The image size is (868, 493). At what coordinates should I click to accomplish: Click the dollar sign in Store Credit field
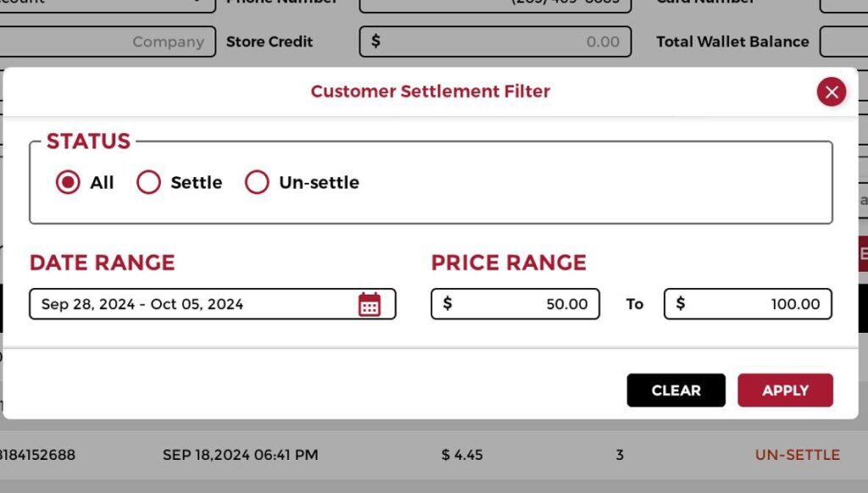[376, 42]
